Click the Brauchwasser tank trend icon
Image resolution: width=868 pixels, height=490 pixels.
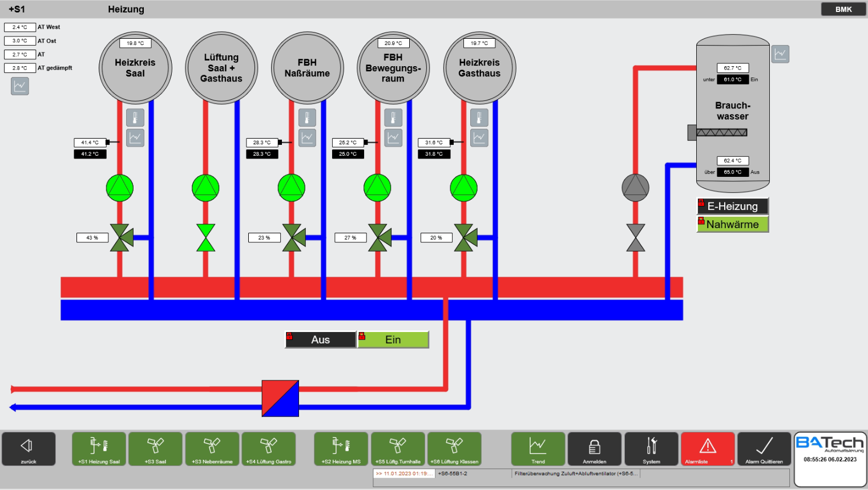pyautogui.click(x=780, y=54)
